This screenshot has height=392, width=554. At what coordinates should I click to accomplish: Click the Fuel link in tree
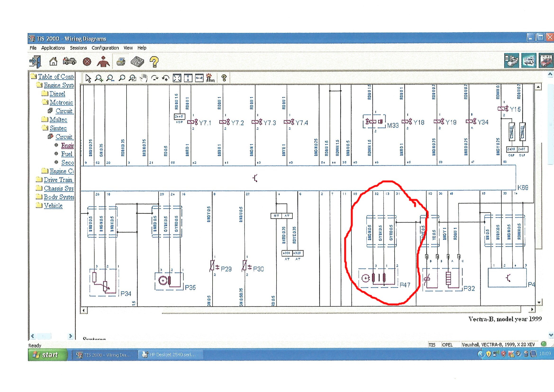[67, 154]
